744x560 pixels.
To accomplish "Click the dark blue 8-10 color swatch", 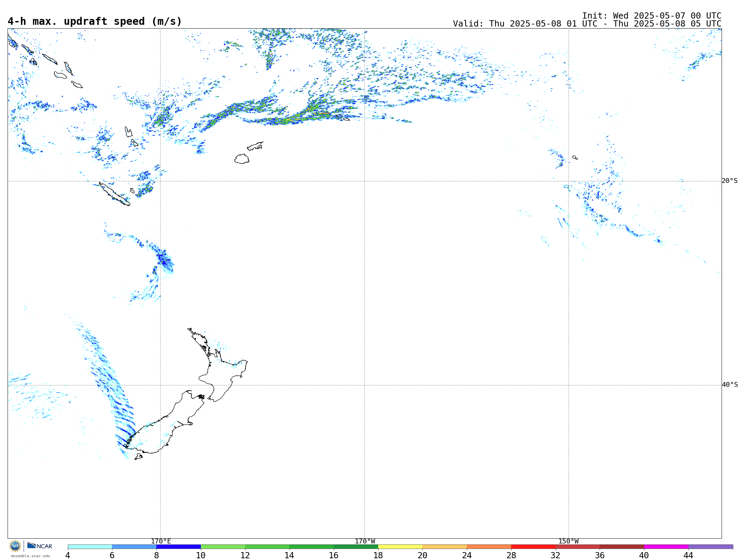I will (x=179, y=547).
